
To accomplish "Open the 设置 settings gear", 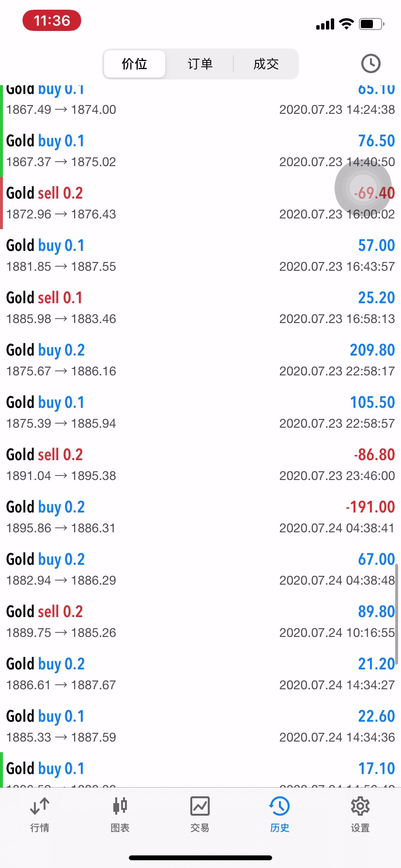I will tap(360, 814).
